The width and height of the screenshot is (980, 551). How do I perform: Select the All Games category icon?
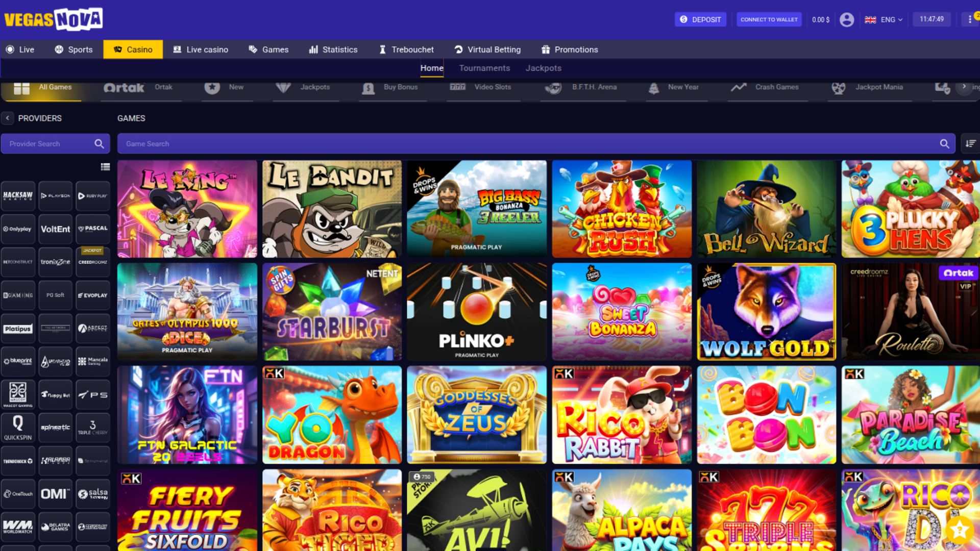coord(21,87)
